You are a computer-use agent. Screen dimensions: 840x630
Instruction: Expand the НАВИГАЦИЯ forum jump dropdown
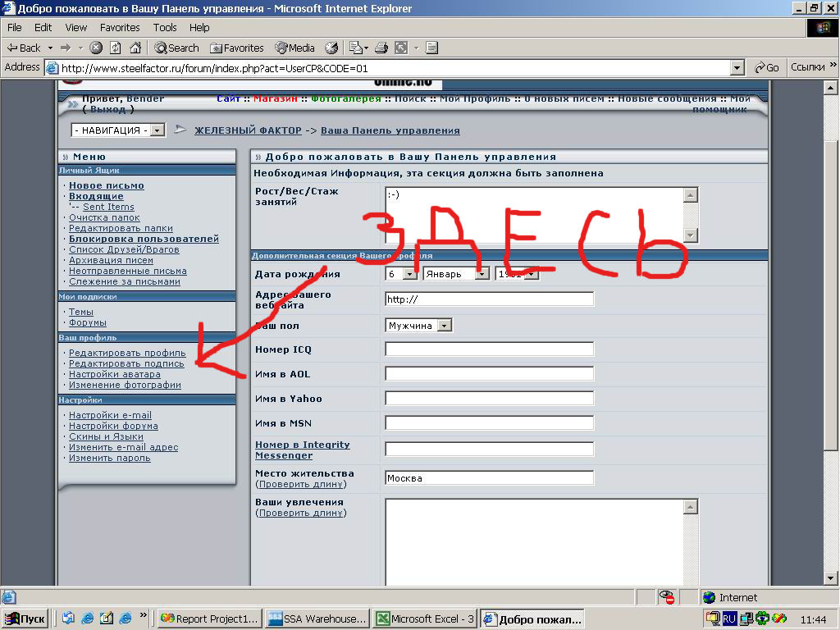157,130
